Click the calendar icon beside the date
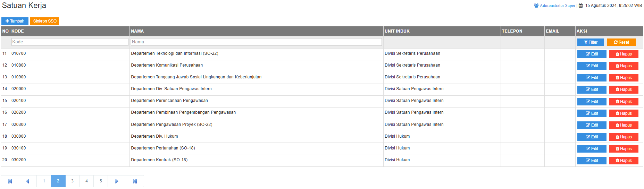This screenshot has width=644, height=189. point(580,6)
